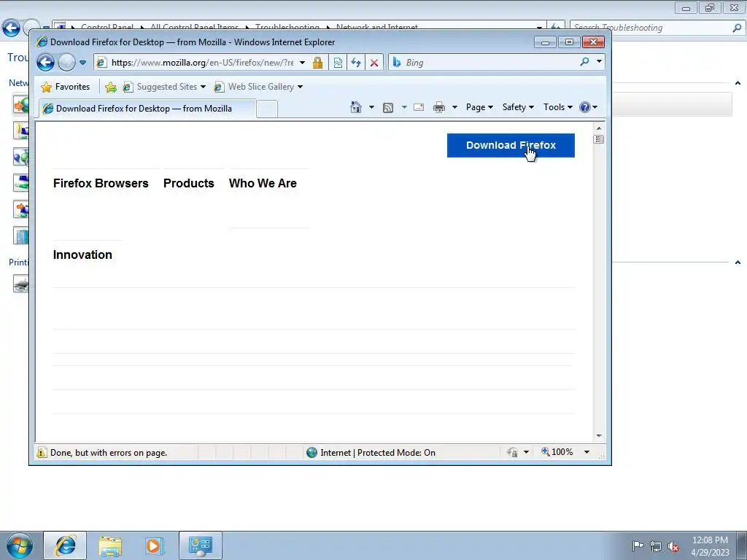Expand the Print dropdown arrow
This screenshot has width=747, height=560.
(x=454, y=107)
